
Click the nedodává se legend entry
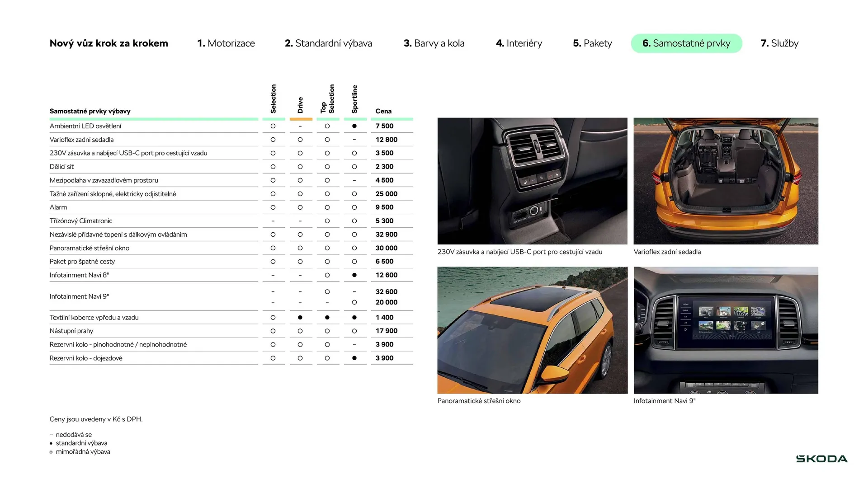click(71, 435)
